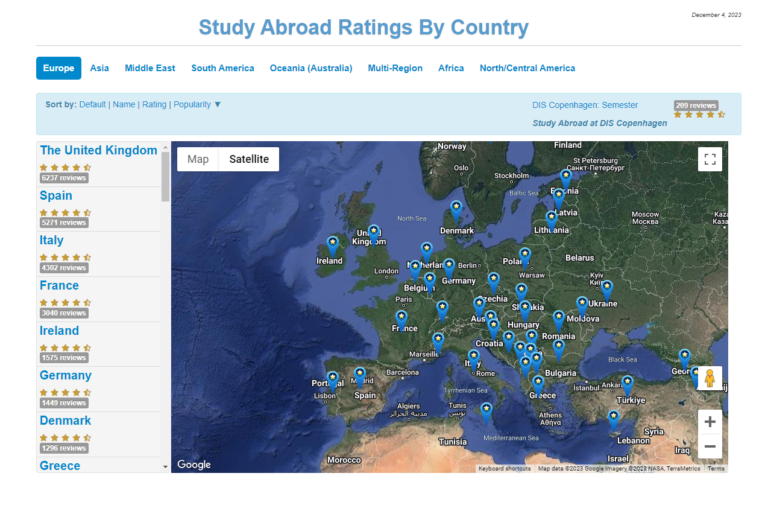Pick up the Street View pegman
The height and width of the screenshot is (520, 768).
click(x=709, y=378)
